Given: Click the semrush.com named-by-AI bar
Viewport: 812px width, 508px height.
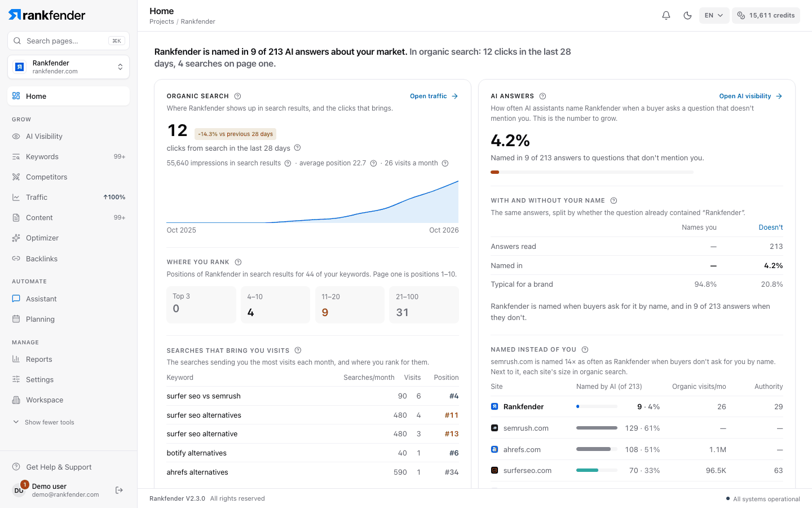Looking at the screenshot, I should point(597,428).
